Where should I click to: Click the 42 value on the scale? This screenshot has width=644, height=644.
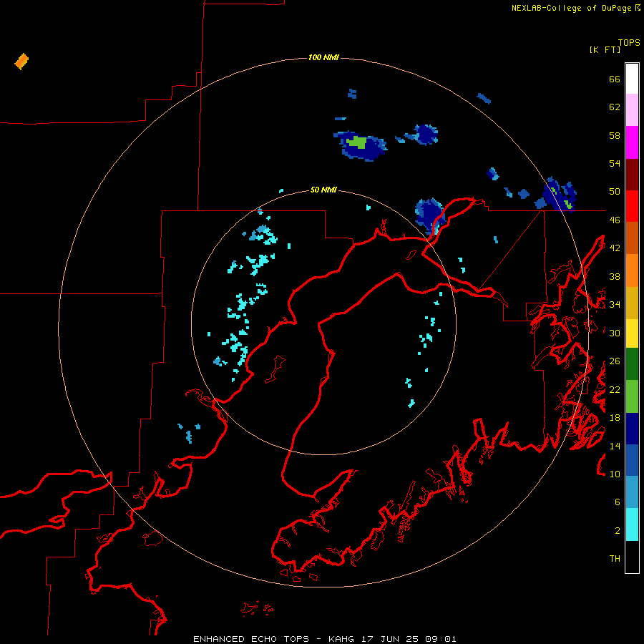tap(615, 248)
